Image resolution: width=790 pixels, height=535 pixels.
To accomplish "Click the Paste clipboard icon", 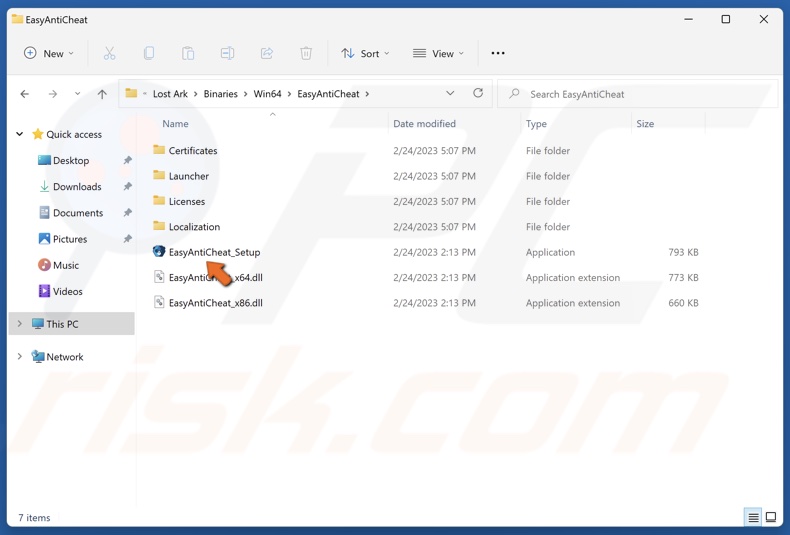I will [x=188, y=53].
